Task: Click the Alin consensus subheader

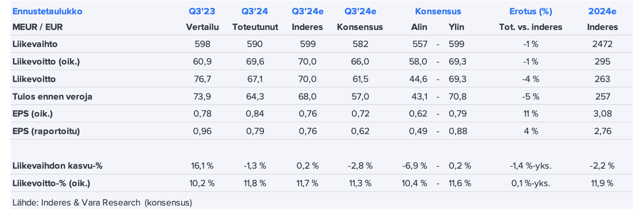Action: click(x=419, y=27)
